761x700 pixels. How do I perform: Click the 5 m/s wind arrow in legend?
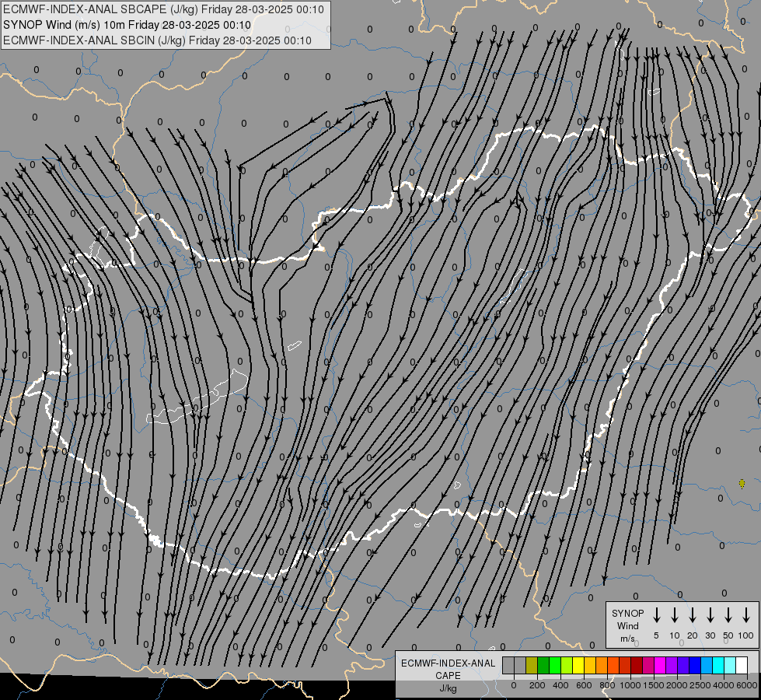point(656,615)
